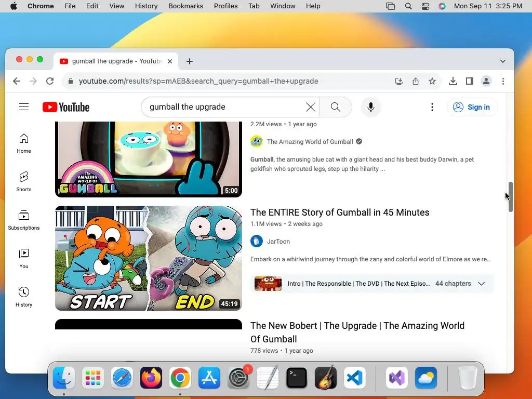Open the File menu

point(70,6)
